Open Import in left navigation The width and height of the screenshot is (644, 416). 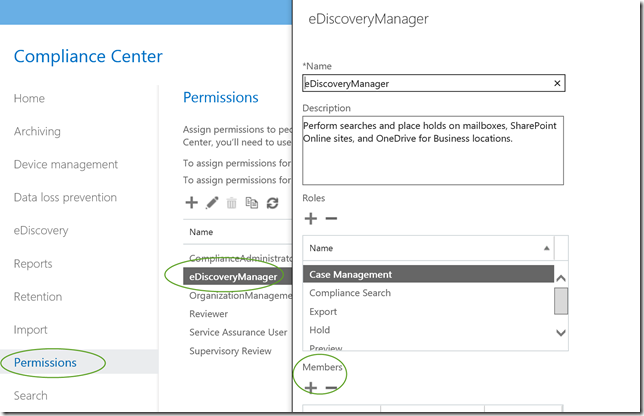click(x=30, y=330)
